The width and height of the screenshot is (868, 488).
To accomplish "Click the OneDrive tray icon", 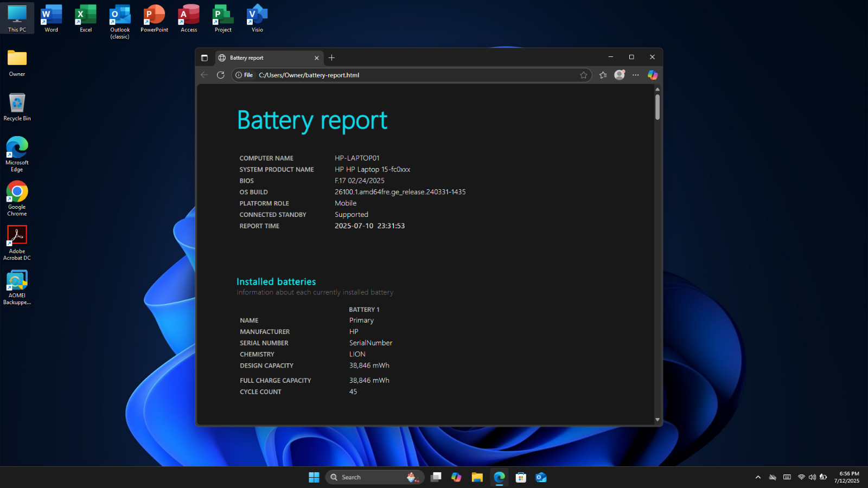I will tap(773, 477).
